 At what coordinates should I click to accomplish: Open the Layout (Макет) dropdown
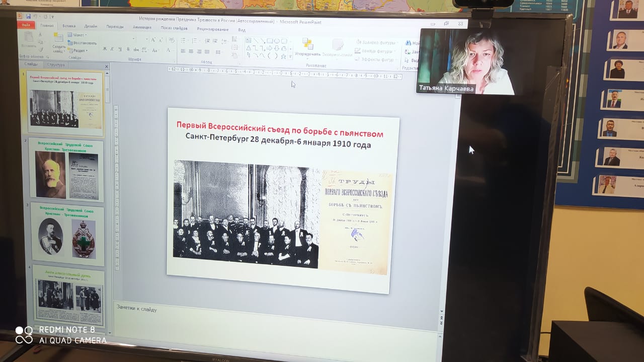click(78, 35)
